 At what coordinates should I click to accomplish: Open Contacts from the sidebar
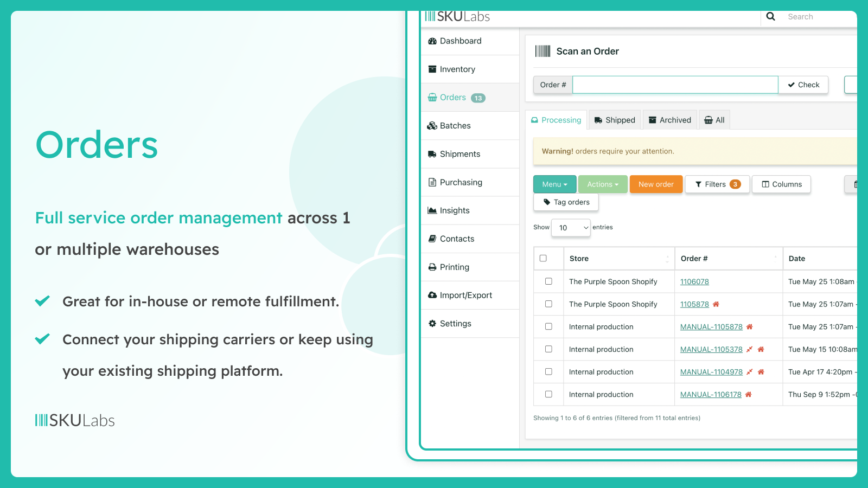click(x=470, y=239)
